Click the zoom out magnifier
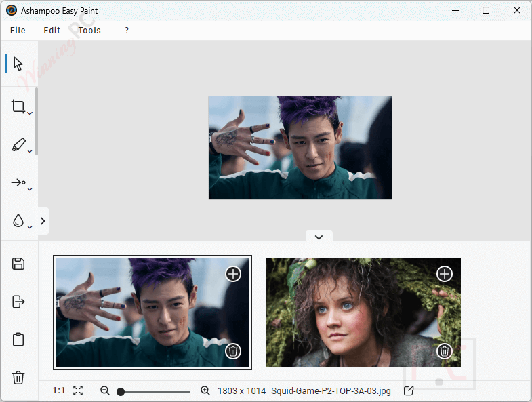This screenshot has height=402, width=532. (x=105, y=390)
